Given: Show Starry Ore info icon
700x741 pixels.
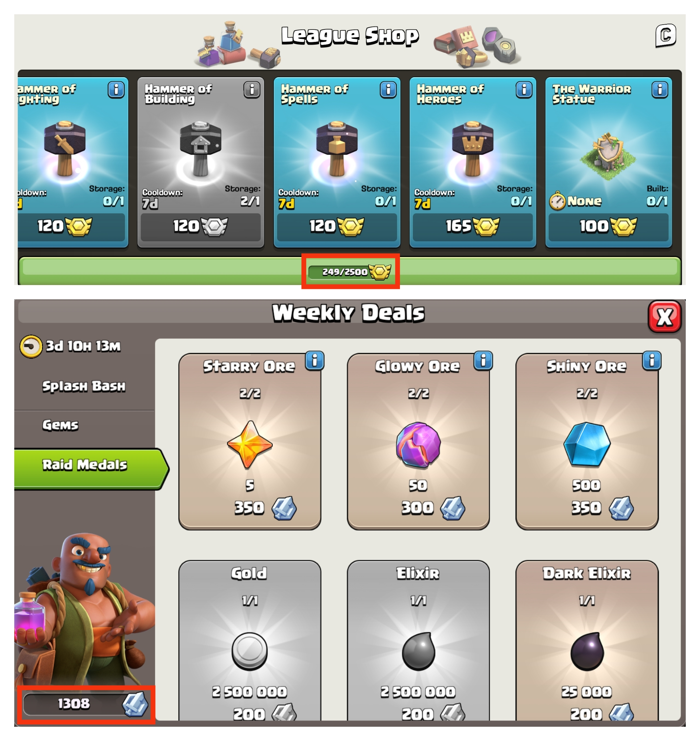Looking at the screenshot, I should pyautogui.click(x=315, y=361).
